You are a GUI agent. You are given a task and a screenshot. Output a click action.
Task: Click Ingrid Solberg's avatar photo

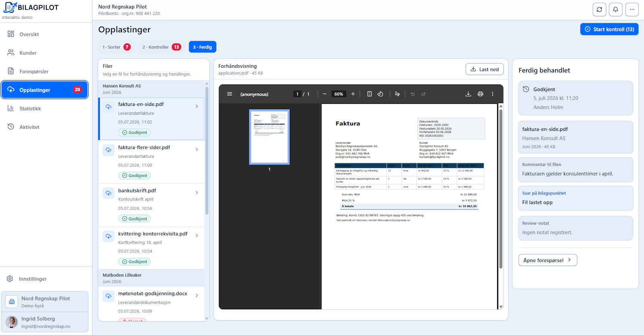[12, 322]
